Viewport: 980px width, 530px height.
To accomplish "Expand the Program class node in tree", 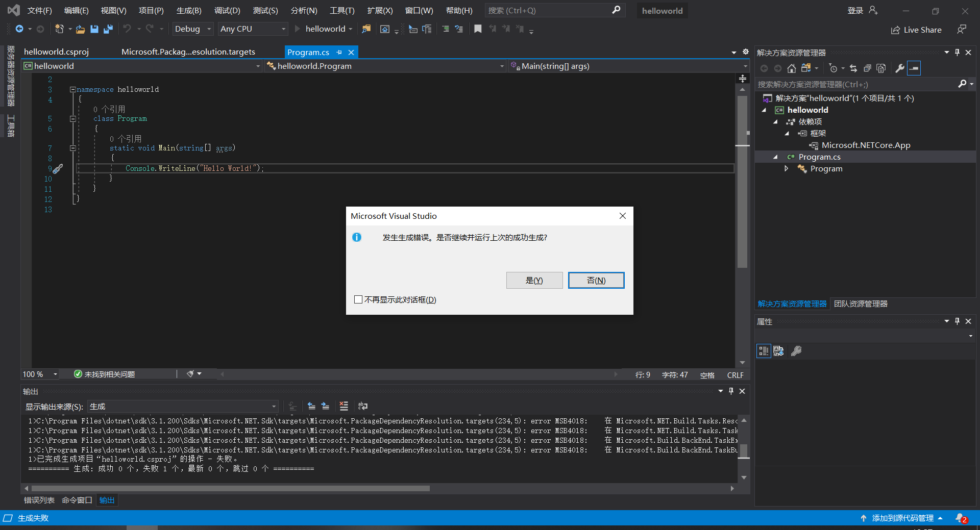I will click(787, 169).
